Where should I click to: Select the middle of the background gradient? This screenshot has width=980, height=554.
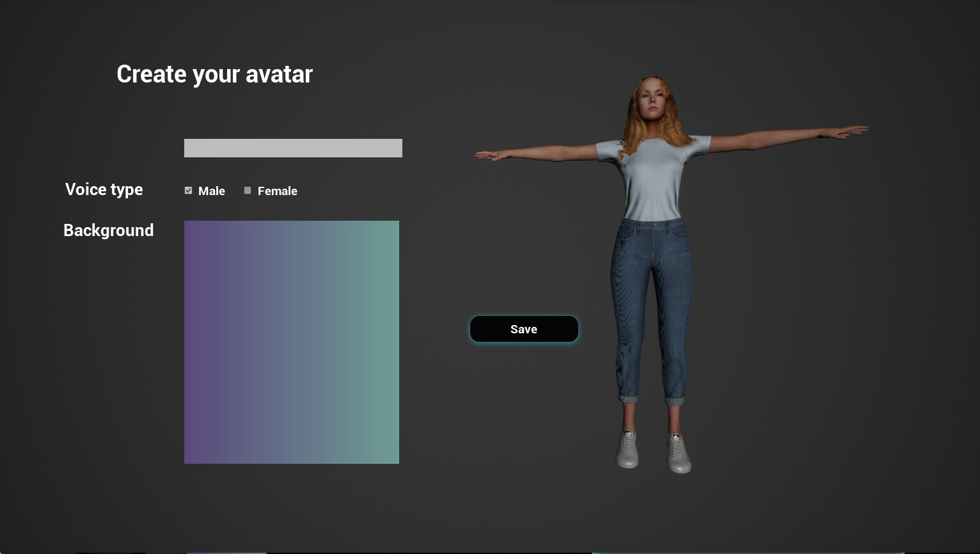(292, 342)
